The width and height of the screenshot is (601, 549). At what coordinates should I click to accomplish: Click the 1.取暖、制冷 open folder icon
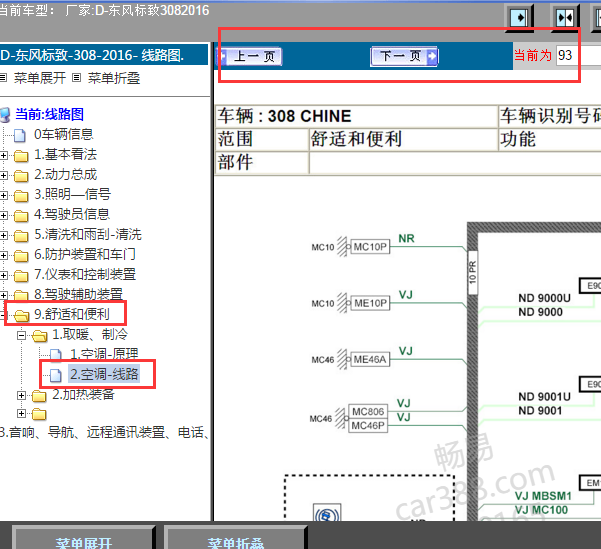click(x=39, y=336)
